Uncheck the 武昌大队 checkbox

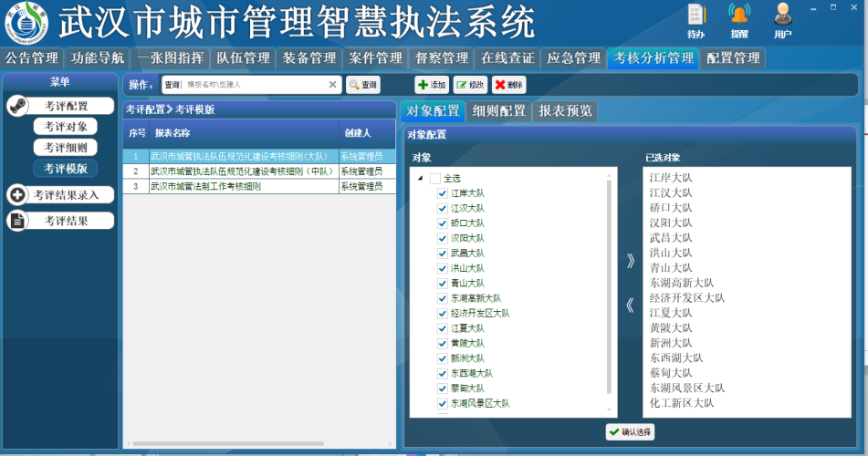click(x=443, y=253)
